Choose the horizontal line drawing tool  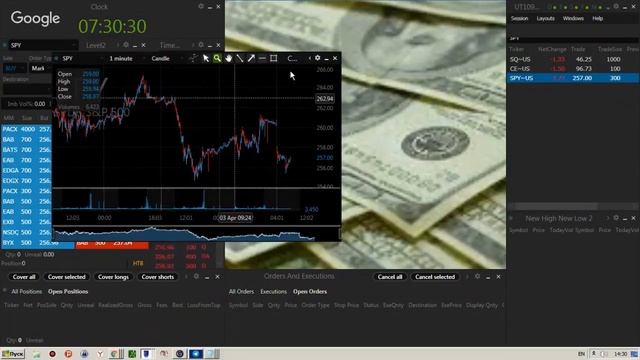(x=262, y=58)
